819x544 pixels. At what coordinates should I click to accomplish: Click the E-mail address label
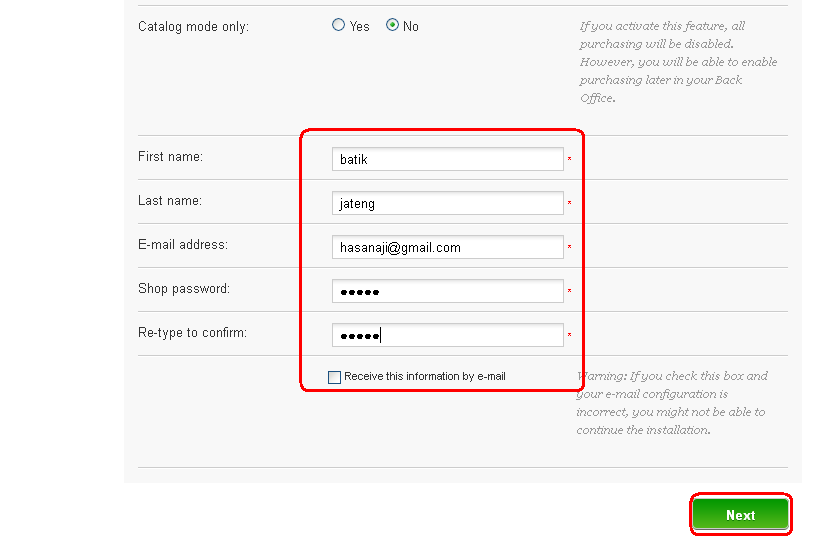click(x=183, y=244)
